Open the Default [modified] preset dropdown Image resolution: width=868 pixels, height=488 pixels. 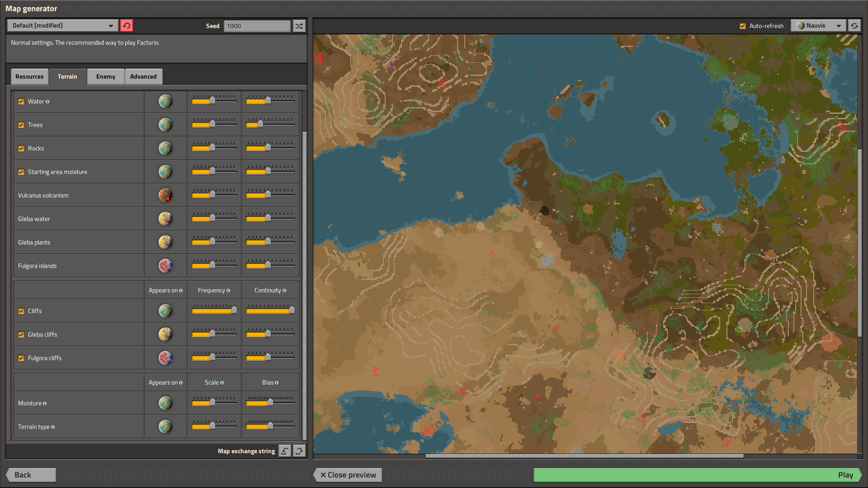(x=63, y=26)
